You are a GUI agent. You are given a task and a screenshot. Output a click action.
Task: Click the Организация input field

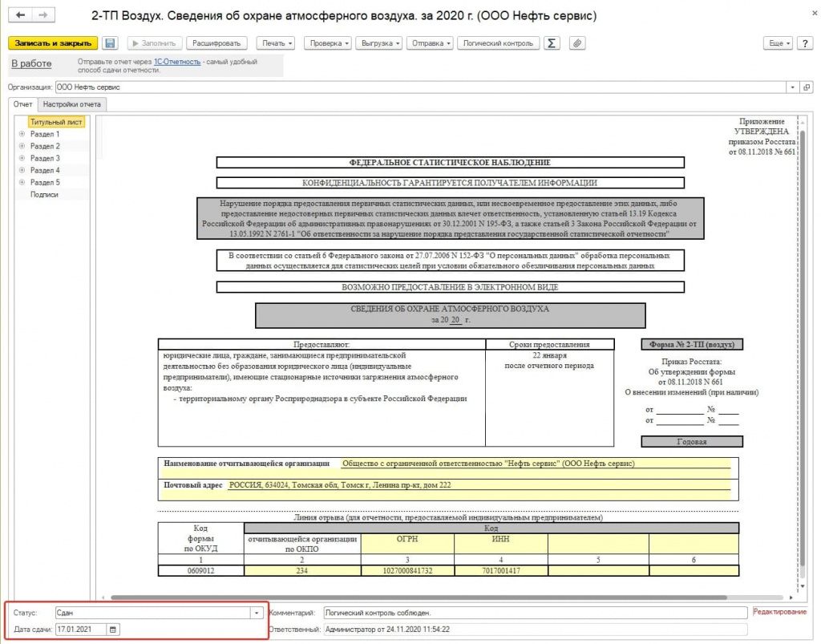420,87
